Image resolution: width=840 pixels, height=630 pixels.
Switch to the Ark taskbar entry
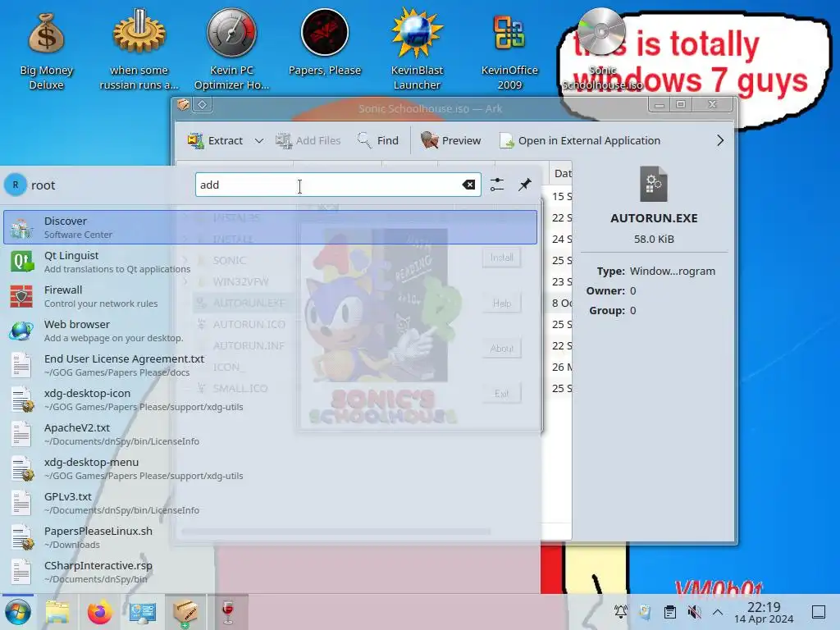click(x=185, y=612)
